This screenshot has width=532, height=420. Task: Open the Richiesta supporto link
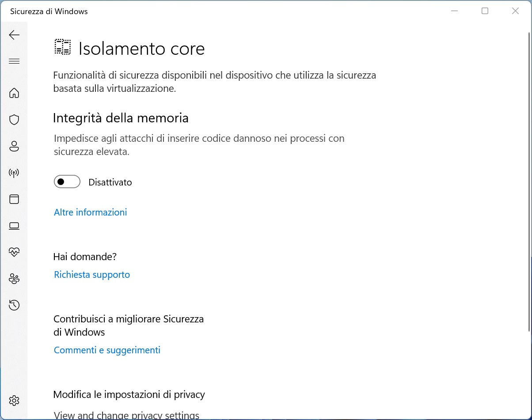coord(92,275)
